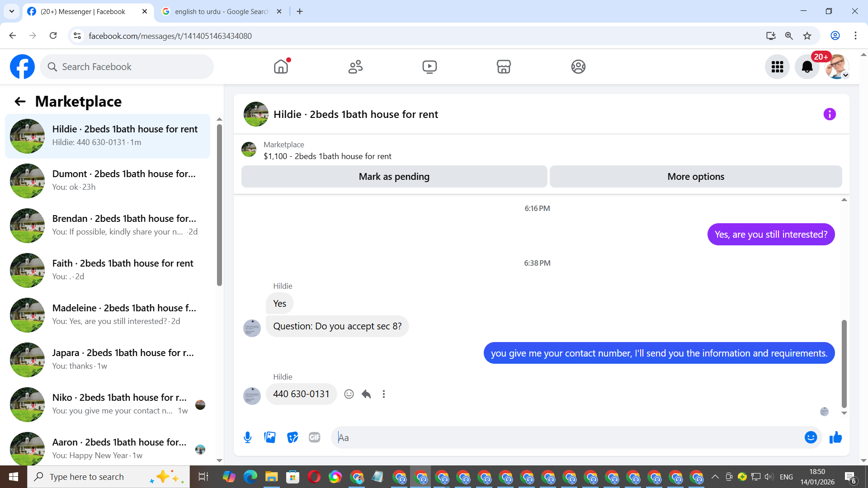Open File Explorer from the taskbar
The width and height of the screenshot is (868, 488).
pos(271,477)
